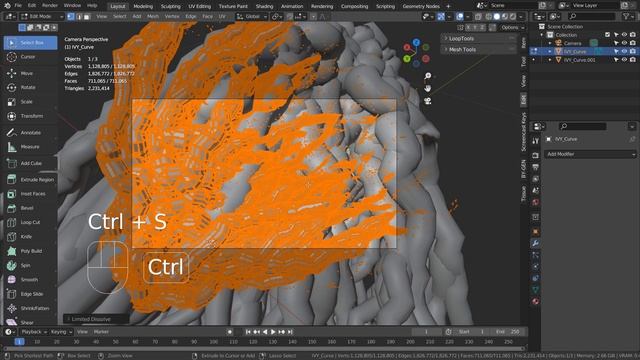Image resolution: width=640 pixels, height=360 pixels.
Task: Choose the Rotate tool
Action: tap(30, 87)
